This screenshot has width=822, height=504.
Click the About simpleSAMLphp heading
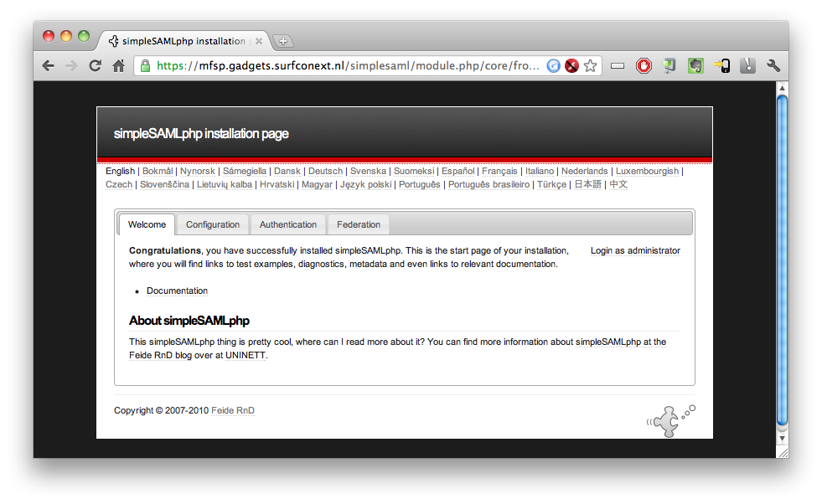coord(189,321)
